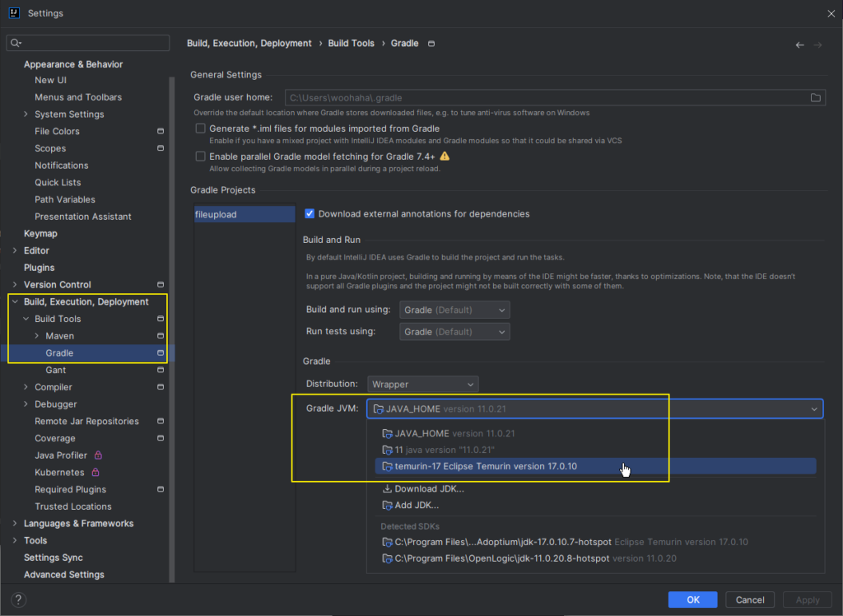The width and height of the screenshot is (843, 616).
Task: Enable Generate *.iml files for Gradle modules
Action: (x=201, y=128)
